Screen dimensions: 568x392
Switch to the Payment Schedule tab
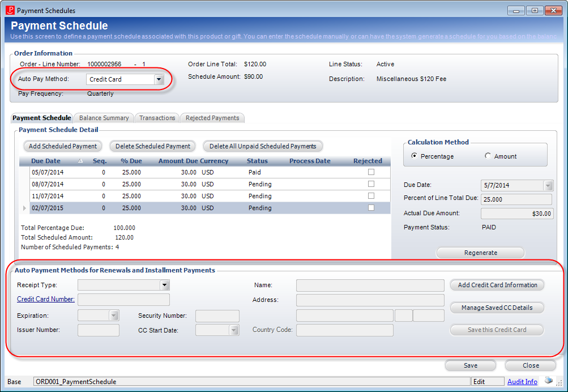(42, 118)
